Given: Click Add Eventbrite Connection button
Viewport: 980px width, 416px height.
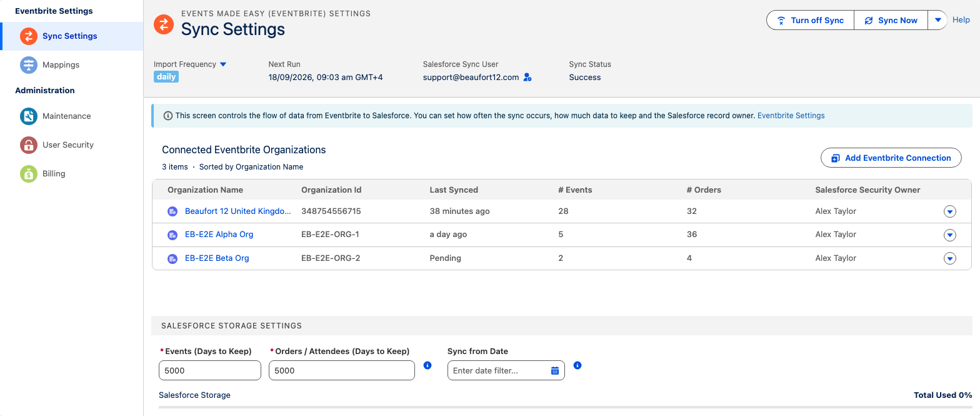Looking at the screenshot, I should pos(891,158).
